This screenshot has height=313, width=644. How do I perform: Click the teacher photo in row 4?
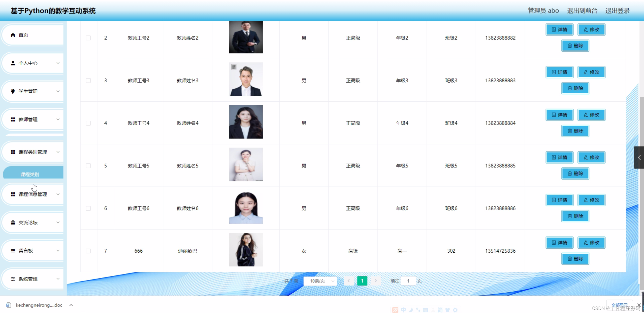pos(246,122)
